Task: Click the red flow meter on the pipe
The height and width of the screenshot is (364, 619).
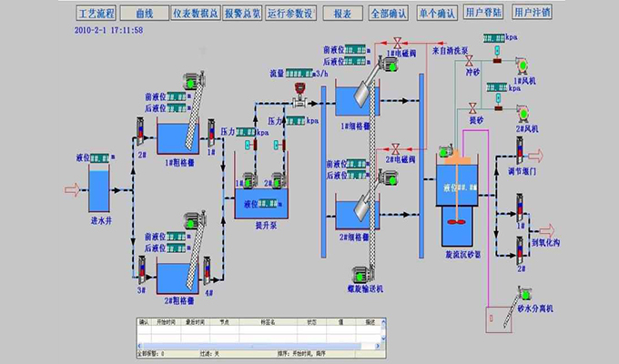Action: [x=300, y=95]
